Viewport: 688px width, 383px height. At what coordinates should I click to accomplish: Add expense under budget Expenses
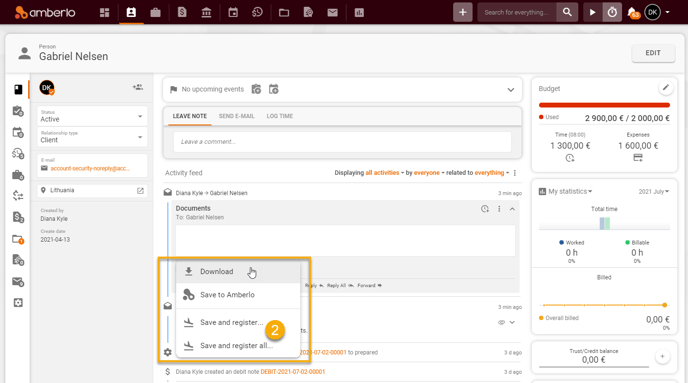[638, 158]
